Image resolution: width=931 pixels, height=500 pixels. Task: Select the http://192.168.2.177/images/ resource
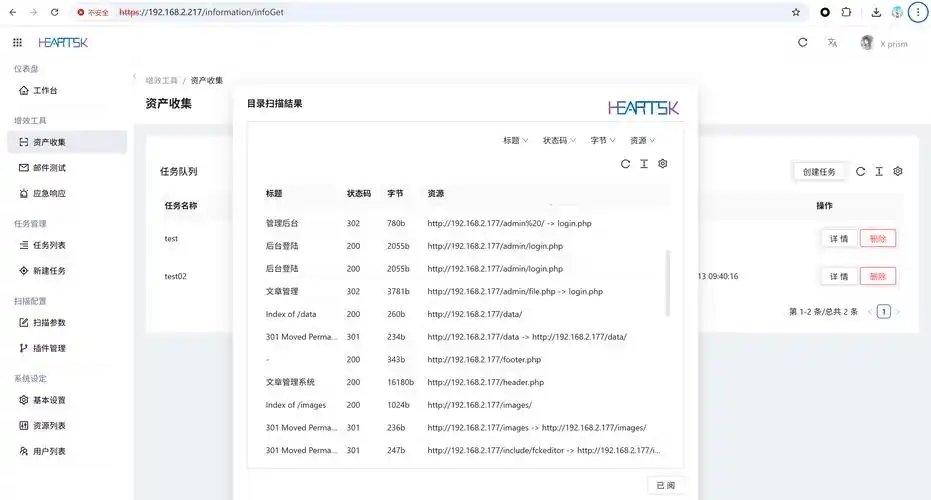(479, 405)
